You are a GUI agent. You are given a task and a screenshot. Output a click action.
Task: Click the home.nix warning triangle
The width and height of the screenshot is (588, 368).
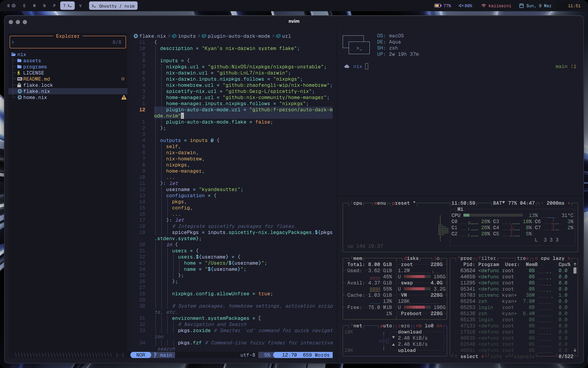124,97
